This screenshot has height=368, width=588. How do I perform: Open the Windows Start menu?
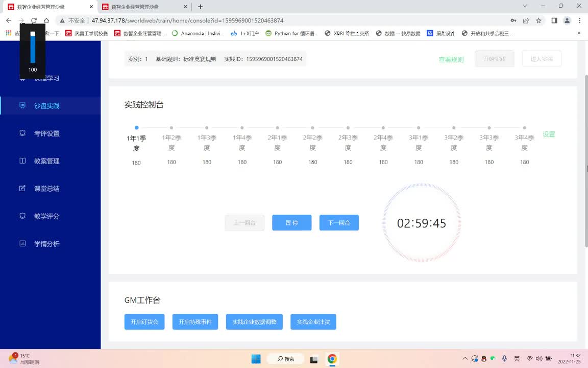click(x=256, y=359)
